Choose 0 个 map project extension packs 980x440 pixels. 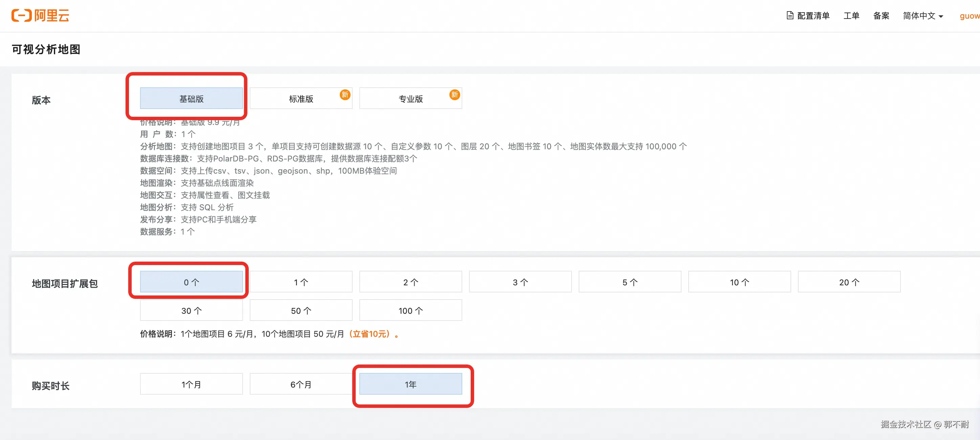(191, 282)
